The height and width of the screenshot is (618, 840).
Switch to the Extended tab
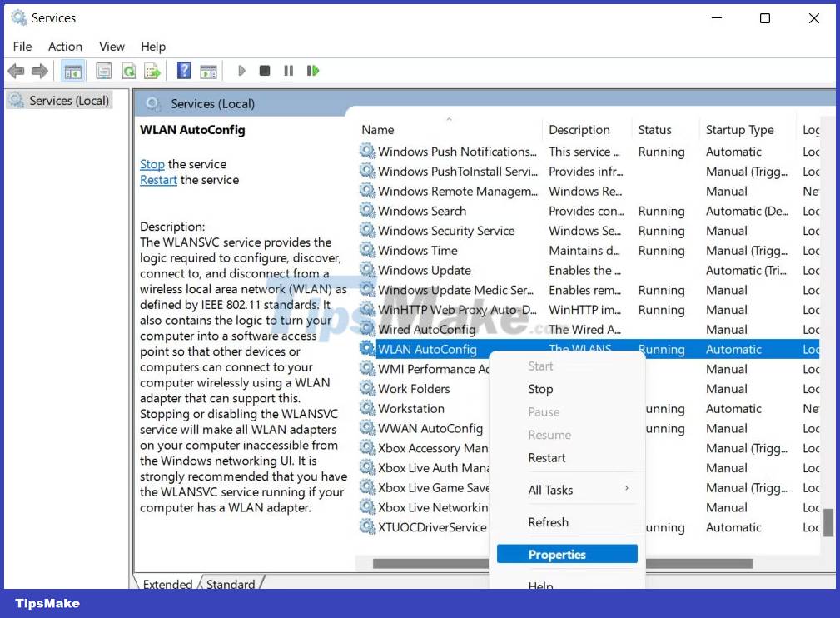tap(167, 584)
